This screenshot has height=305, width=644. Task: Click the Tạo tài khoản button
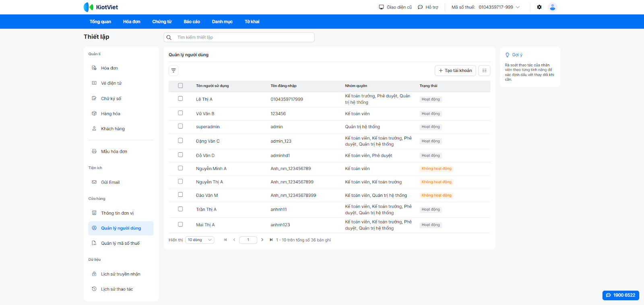(x=455, y=71)
